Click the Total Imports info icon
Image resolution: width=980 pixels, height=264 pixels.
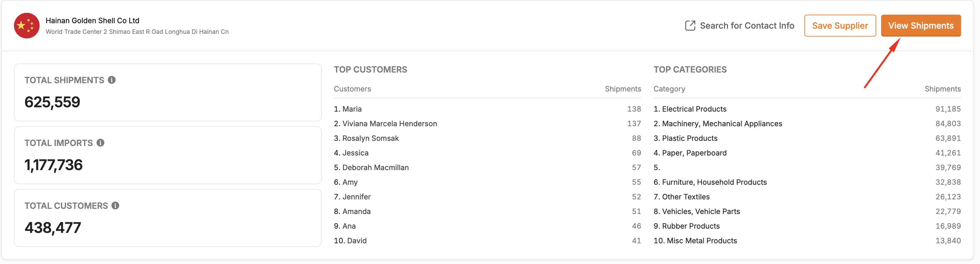pyautogui.click(x=100, y=143)
